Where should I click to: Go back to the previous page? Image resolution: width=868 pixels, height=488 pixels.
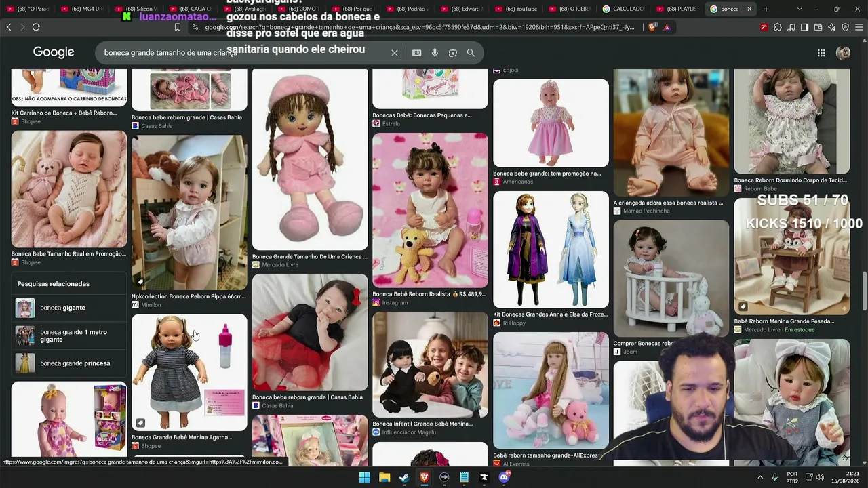pyautogui.click(x=9, y=27)
